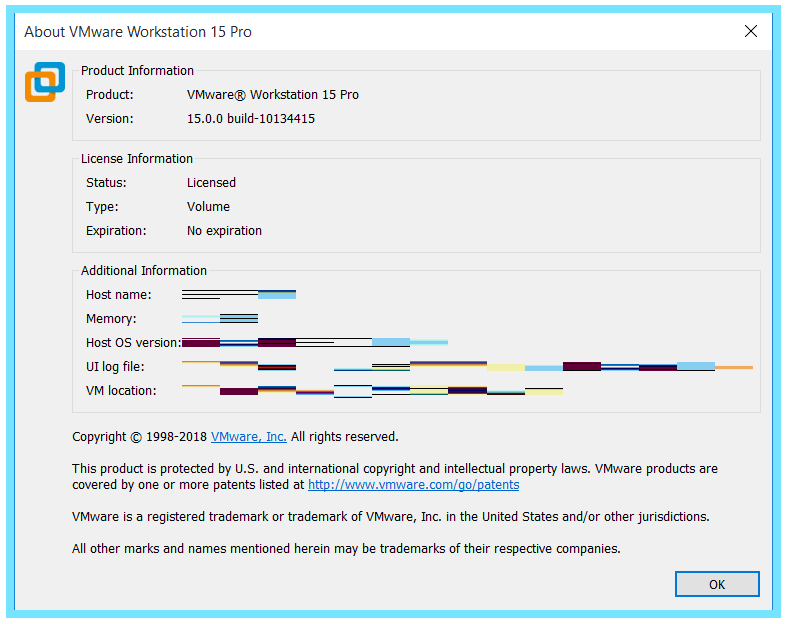The image size is (785, 624).
Task: Open the VMware, Inc. link
Action: 249,437
